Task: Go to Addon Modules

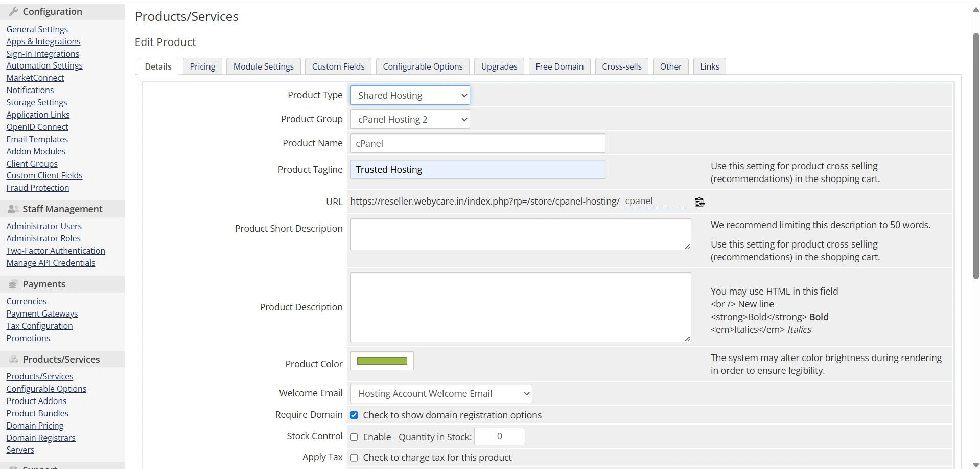Action: [x=36, y=151]
